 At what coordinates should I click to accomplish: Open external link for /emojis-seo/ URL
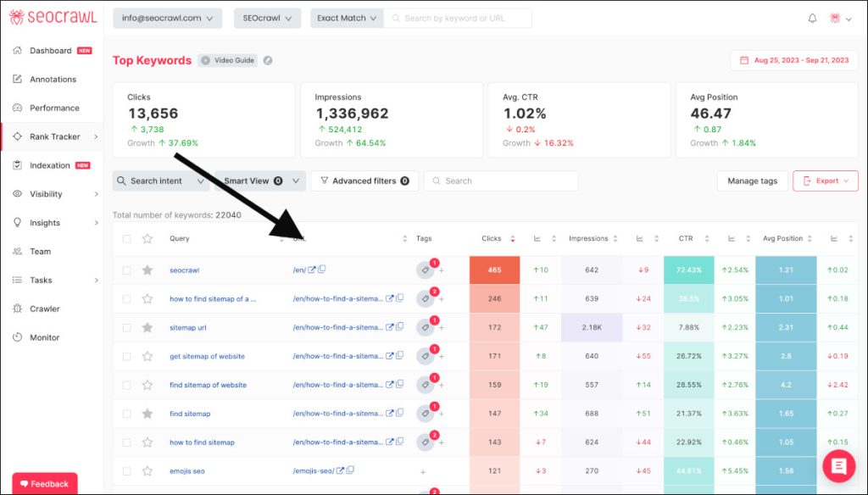pyautogui.click(x=340, y=471)
